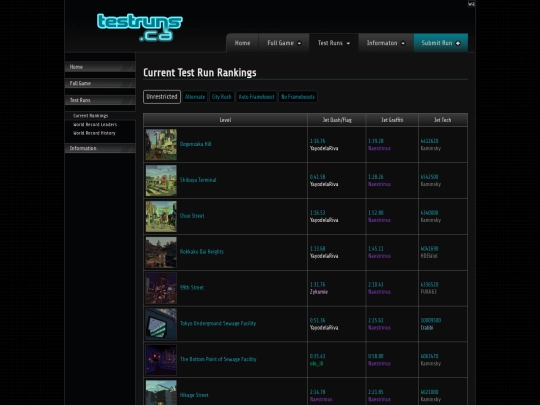540x405 pixels.
Task: Open World Record Leaders sidebar link
Action: [95, 124]
